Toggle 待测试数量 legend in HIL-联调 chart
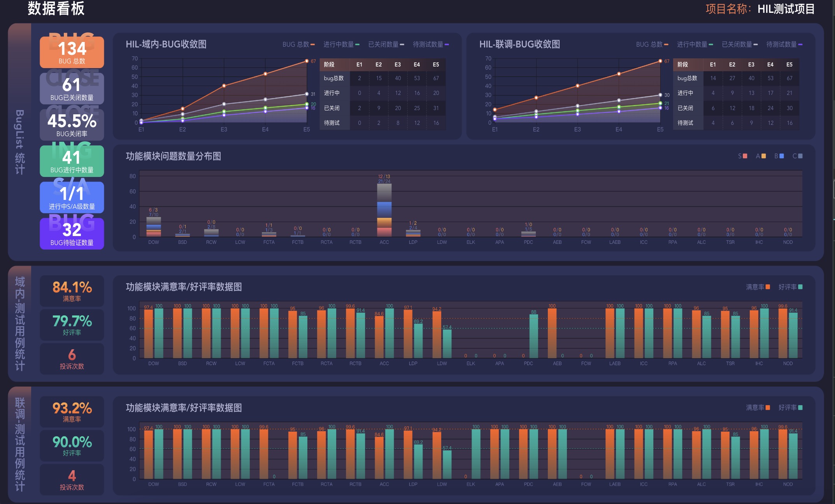 pyautogui.click(x=784, y=44)
